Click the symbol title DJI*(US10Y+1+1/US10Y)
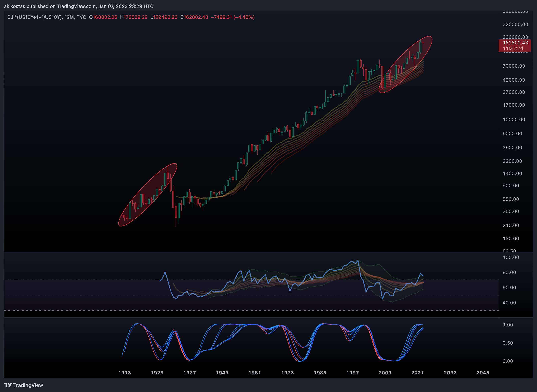The width and height of the screenshot is (537, 392). click(x=35, y=17)
